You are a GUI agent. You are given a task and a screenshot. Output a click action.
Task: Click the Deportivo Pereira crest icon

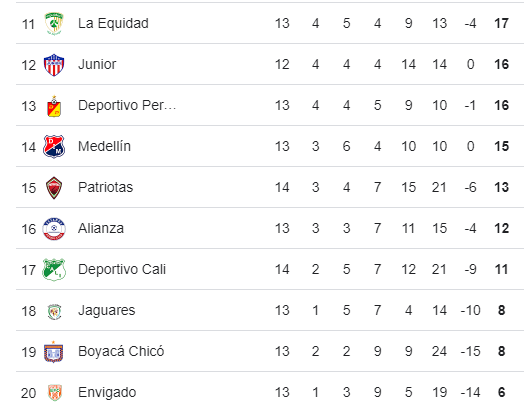pyautogui.click(x=54, y=106)
